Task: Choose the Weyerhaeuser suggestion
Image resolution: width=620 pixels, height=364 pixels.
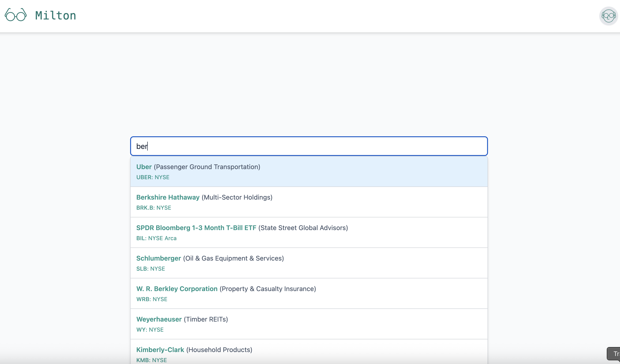Action: click(x=309, y=324)
